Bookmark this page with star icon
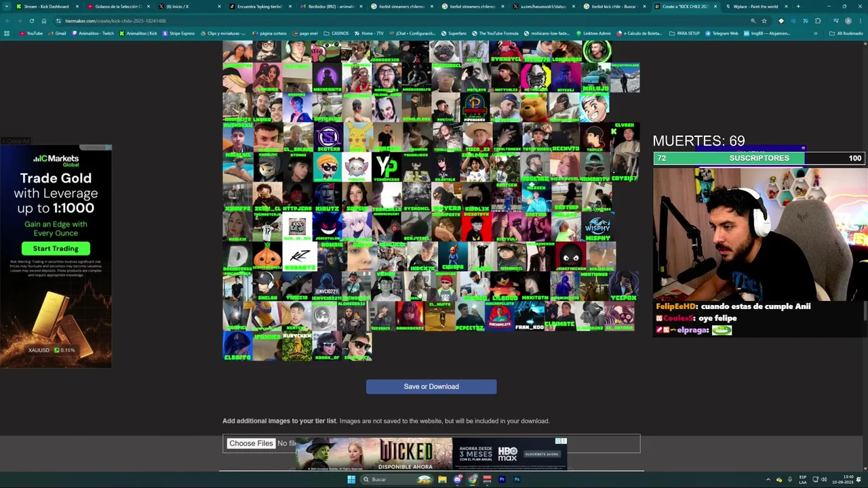 [764, 21]
